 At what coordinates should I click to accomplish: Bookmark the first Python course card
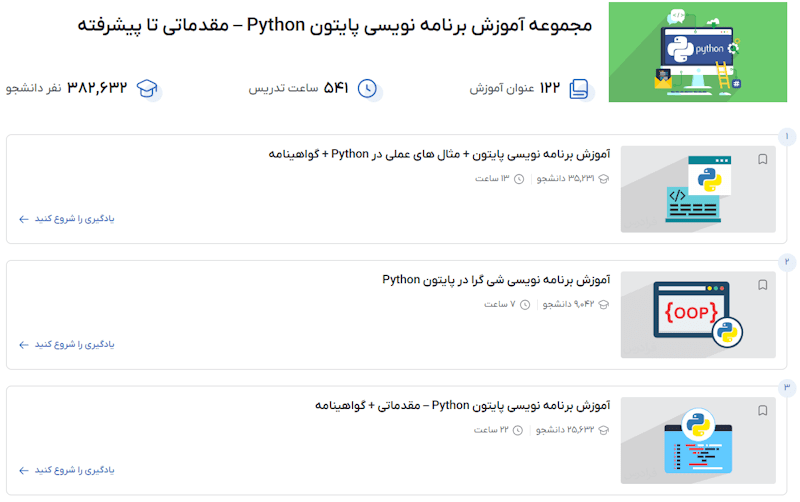[x=762, y=159]
